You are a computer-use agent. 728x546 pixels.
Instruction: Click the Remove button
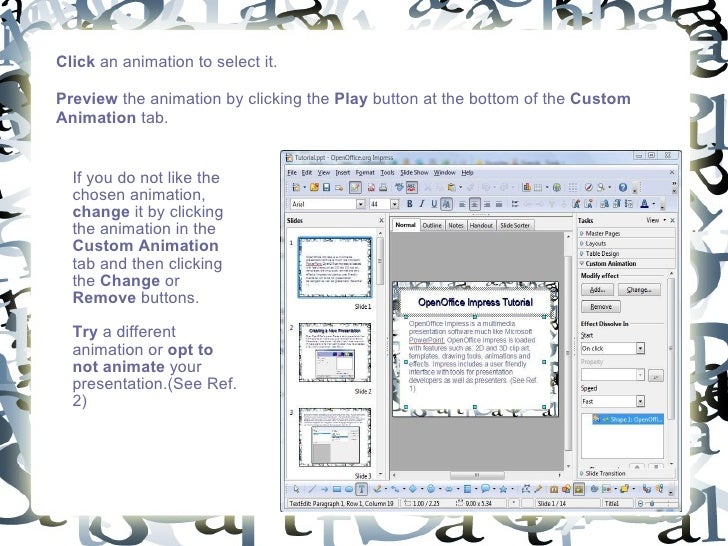pos(601,307)
